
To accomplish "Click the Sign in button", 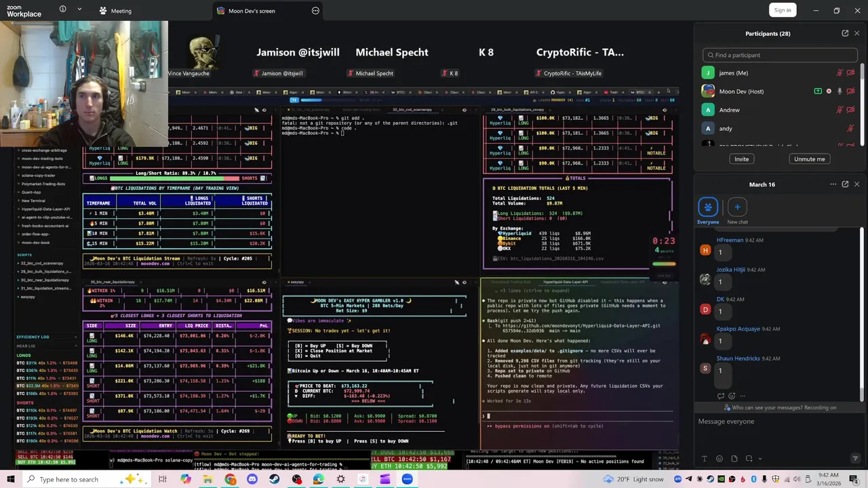I will (x=783, y=9).
